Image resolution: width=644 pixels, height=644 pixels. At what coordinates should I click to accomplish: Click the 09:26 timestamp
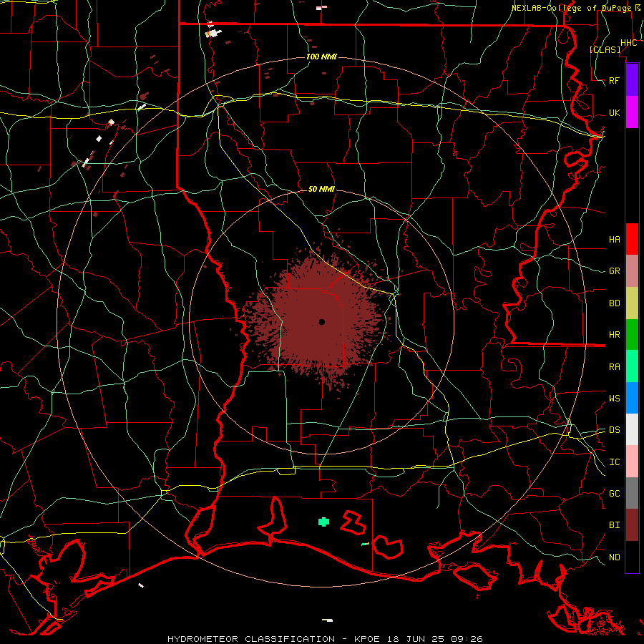coord(466,639)
